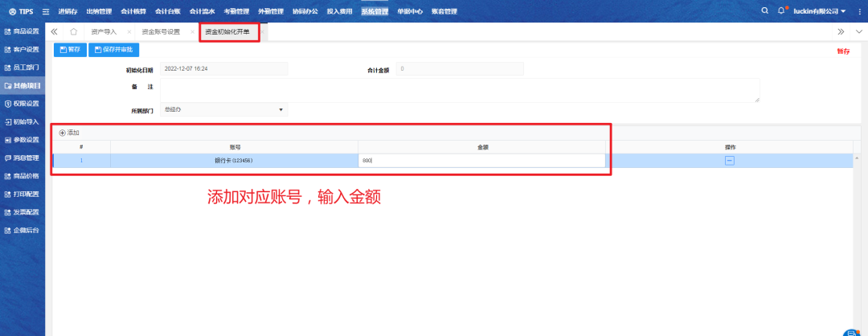The width and height of the screenshot is (868, 336).
Task: Delete row with the minus icon under 操作
Action: tap(730, 161)
